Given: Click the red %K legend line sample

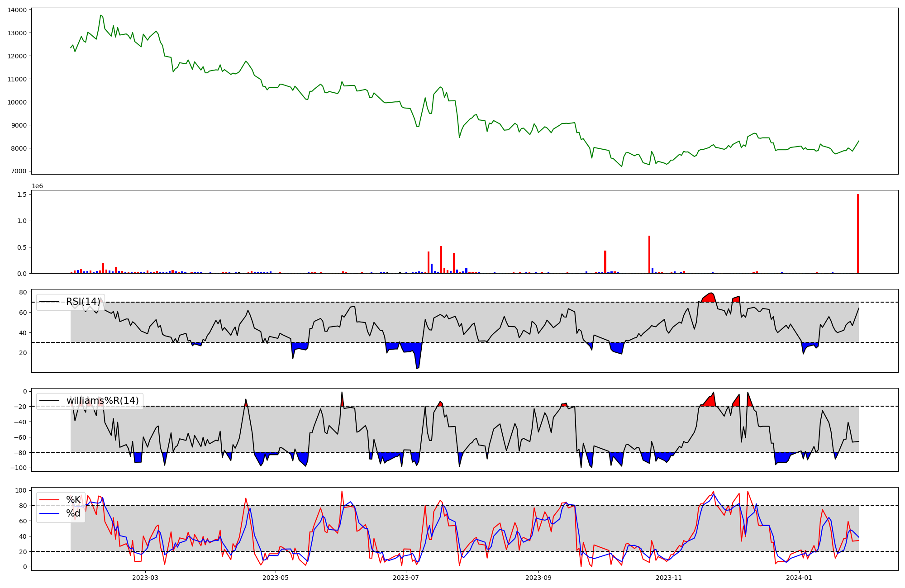Looking at the screenshot, I should [50, 500].
